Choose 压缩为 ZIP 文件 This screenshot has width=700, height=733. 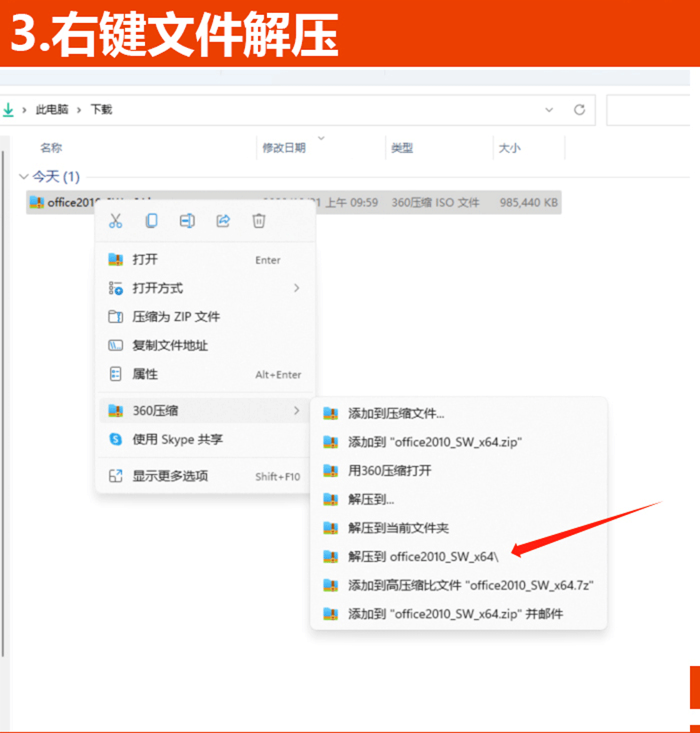pyautogui.click(x=206, y=316)
